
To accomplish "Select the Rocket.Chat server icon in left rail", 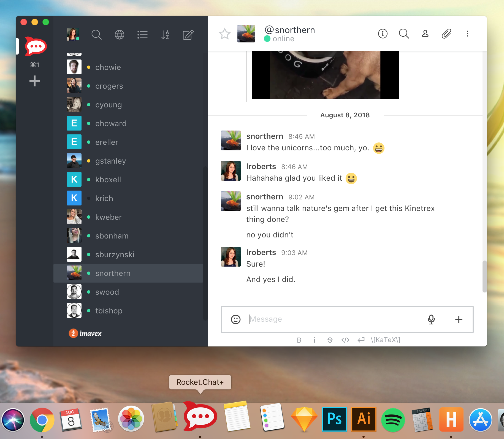I will point(36,46).
